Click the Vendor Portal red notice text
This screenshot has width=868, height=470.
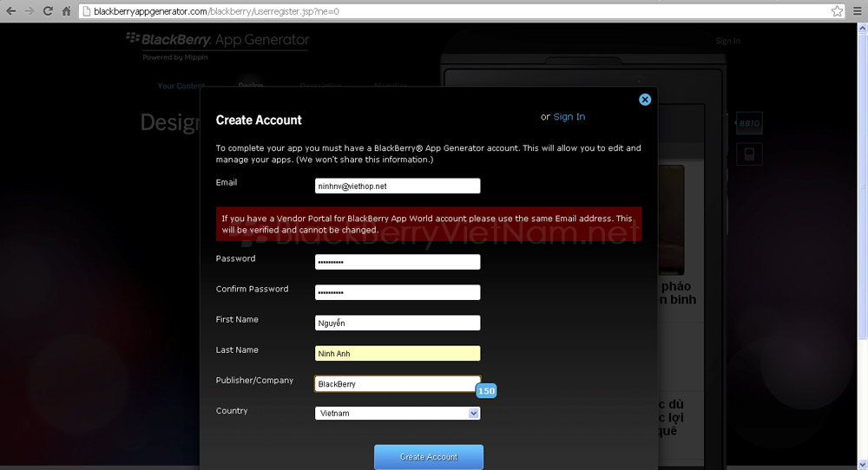coord(427,224)
